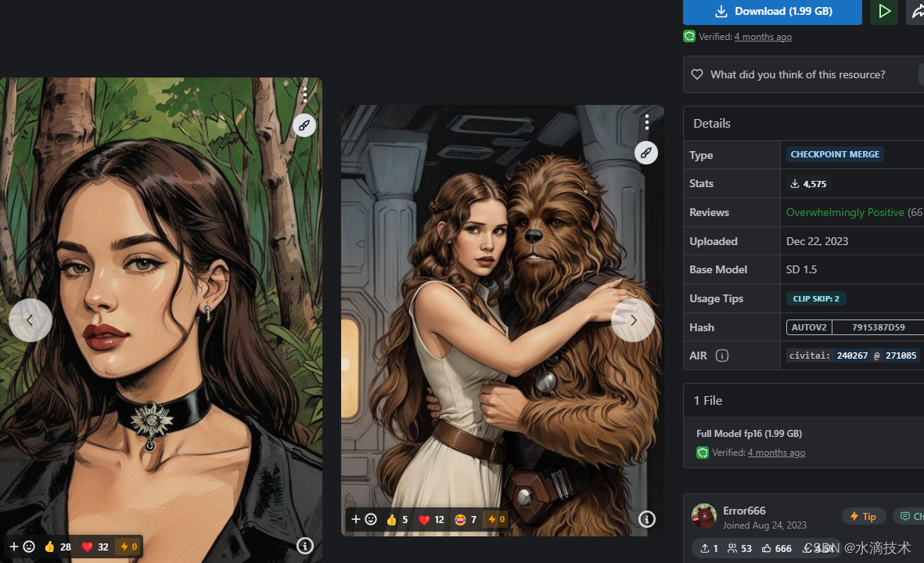Click the AIR info icon
The height and width of the screenshot is (563, 924).
tap(722, 355)
